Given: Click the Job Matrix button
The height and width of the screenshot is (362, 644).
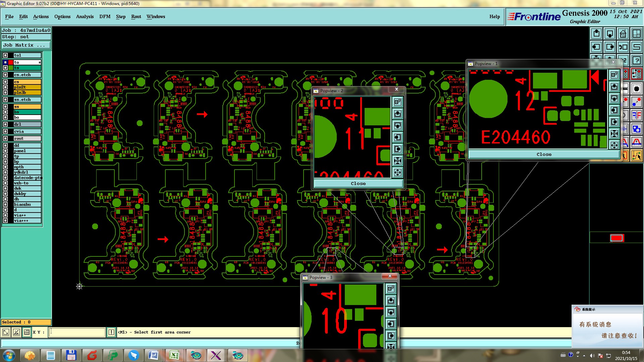Looking at the screenshot, I should (26, 45).
